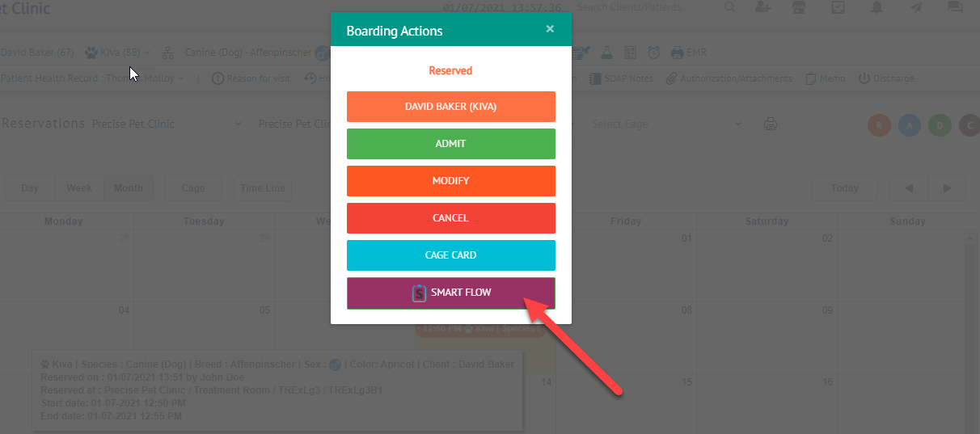This screenshot has width=980, height=434.
Task: Open the lab flask icon
Action: (x=606, y=53)
